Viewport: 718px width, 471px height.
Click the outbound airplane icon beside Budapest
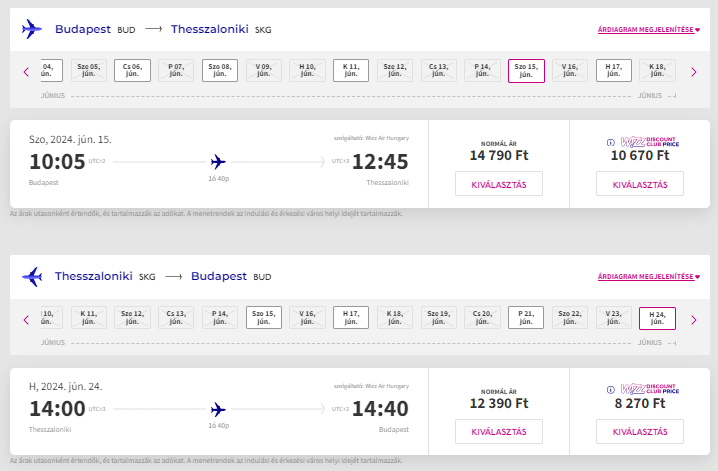[32, 30]
